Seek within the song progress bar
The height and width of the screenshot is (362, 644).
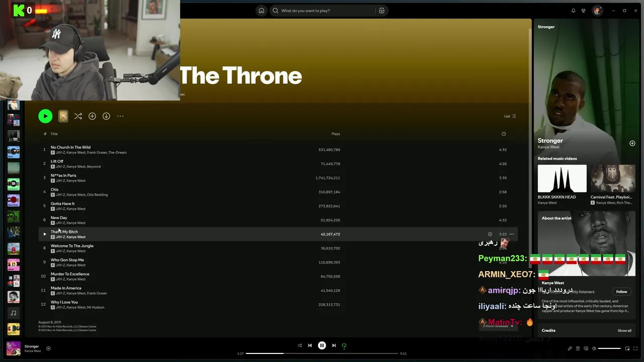322,353
